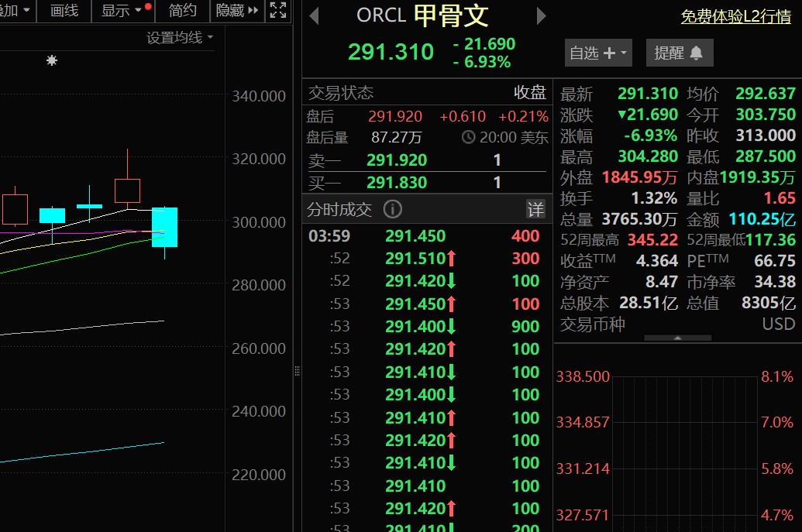Select the 画线 drawing tool tab

64,10
